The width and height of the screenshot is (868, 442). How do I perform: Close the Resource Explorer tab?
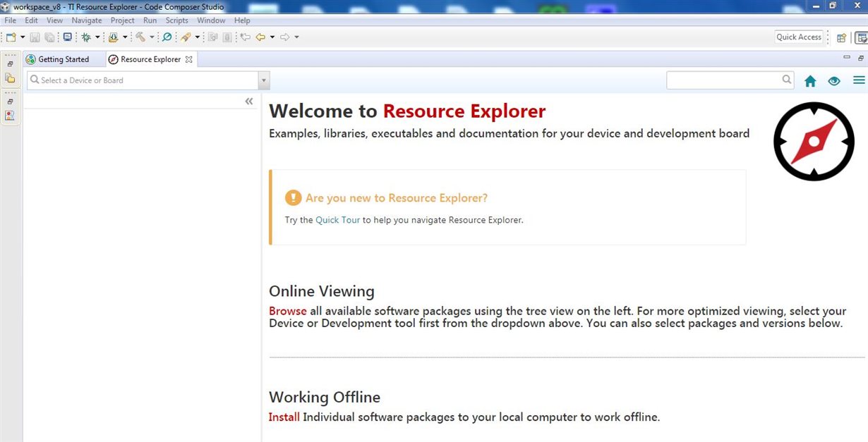[188, 60]
